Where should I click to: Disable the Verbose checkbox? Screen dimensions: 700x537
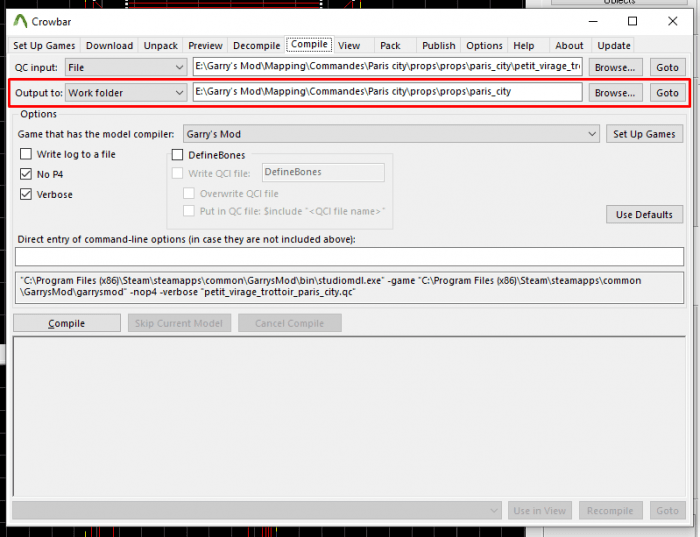coord(26,194)
